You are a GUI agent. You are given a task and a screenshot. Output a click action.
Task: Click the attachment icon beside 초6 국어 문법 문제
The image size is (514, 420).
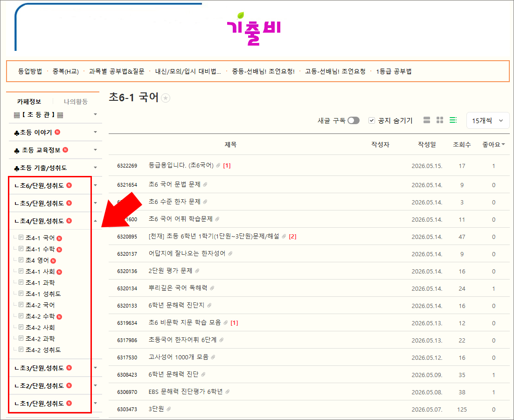tap(205, 185)
